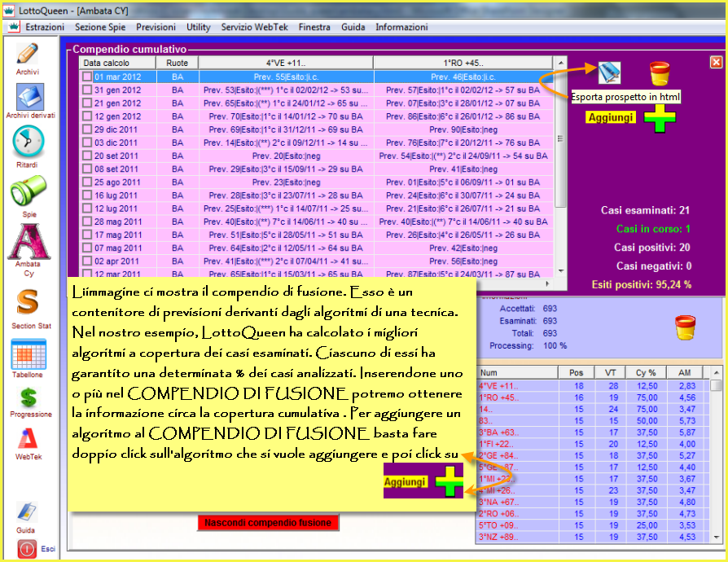This screenshot has width=728, height=562.
Task: Click the trash bucket icon in the compendio panel
Action: click(660, 73)
